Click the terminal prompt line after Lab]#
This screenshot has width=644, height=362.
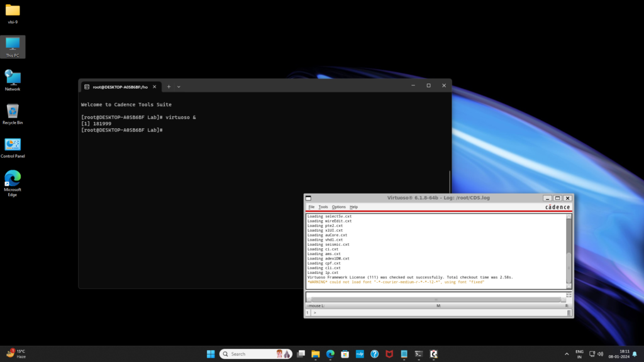pos(121,130)
